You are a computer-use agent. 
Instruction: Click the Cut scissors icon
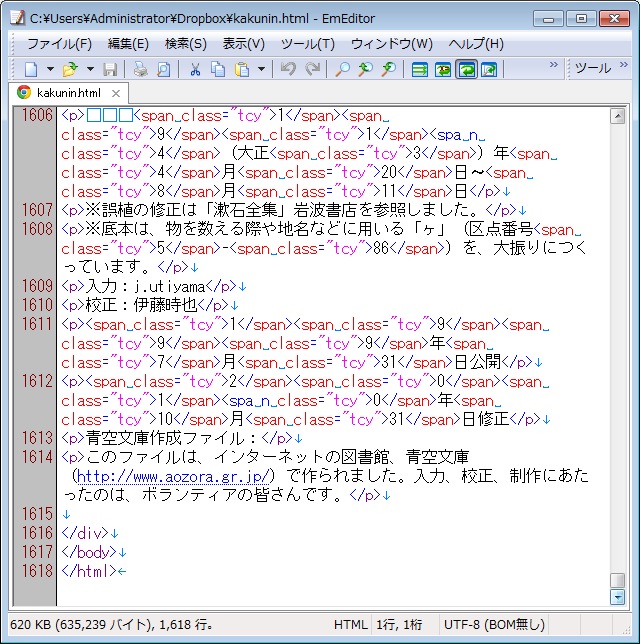[x=195, y=69]
